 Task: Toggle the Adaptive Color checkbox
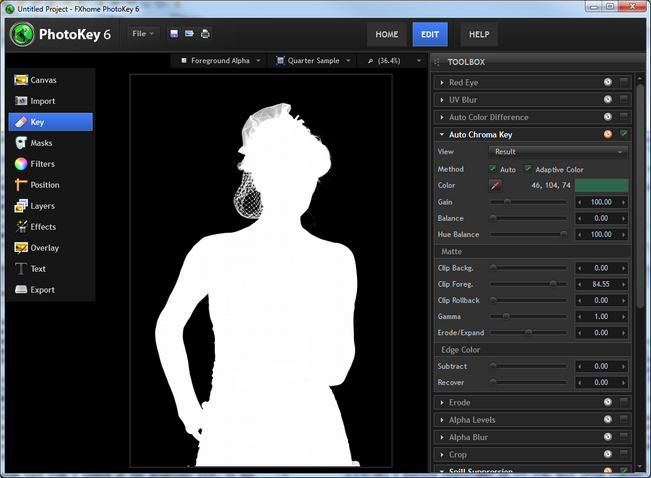[x=528, y=169]
